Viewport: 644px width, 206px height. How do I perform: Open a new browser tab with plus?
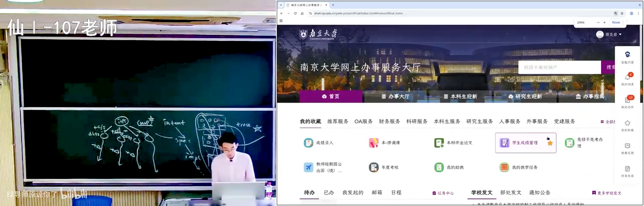(x=333, y=5)
